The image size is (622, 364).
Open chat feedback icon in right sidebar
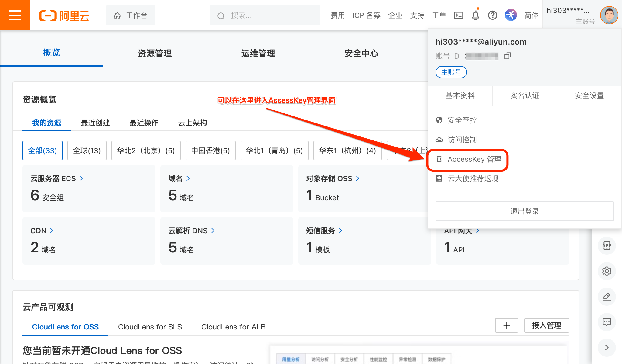pyautogui.click(x=607, y=322)
